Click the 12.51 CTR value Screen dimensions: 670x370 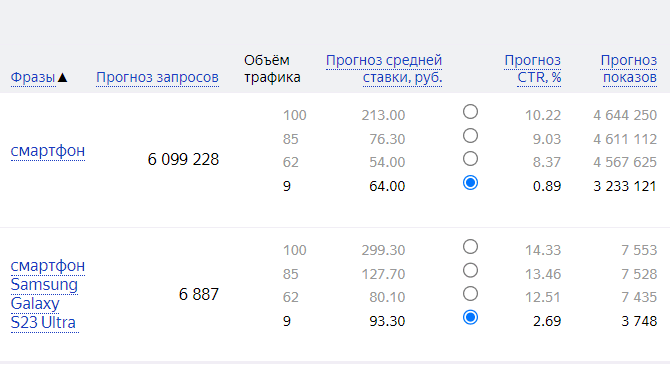click(543, 297)
